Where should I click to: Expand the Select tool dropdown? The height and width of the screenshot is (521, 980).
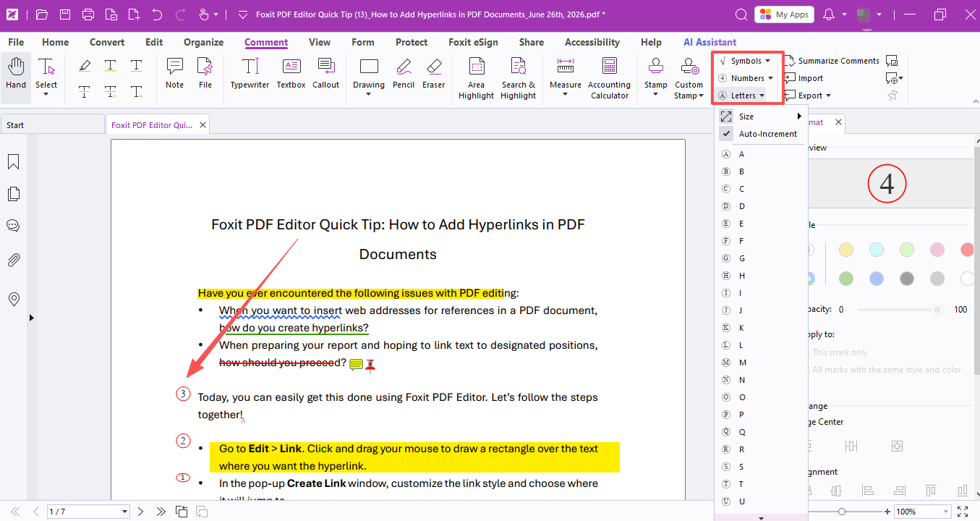point(46,94)
